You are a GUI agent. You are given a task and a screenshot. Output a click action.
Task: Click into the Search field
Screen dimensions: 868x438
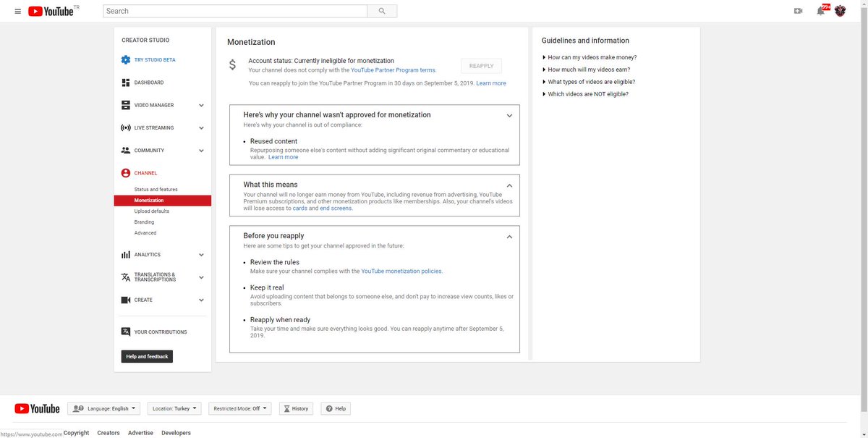pos(235,12)
